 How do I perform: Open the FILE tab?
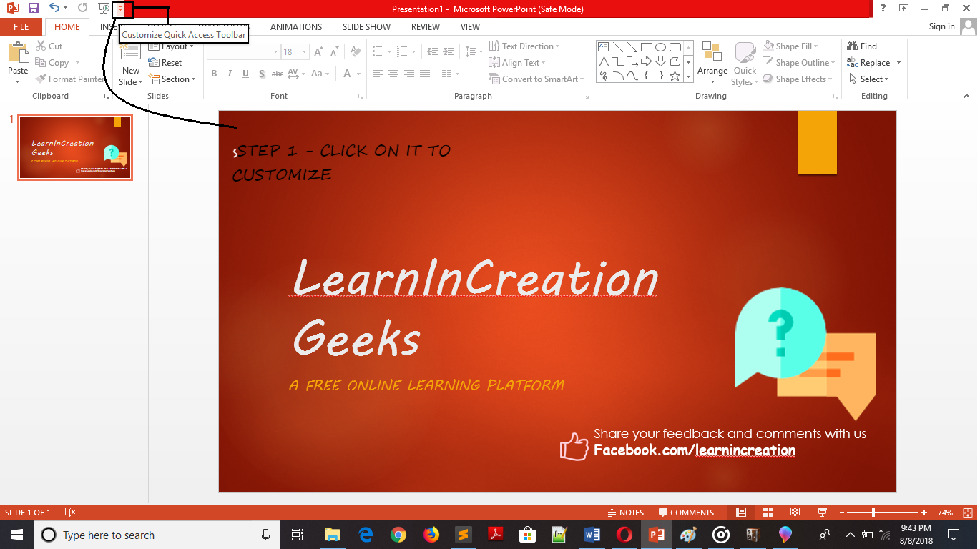click(x=21, y=27)
